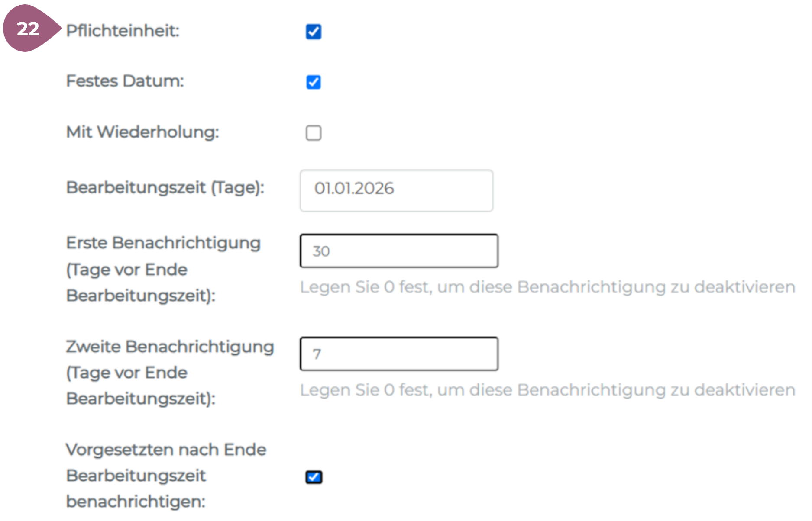This screenshot has height=521, width=812.
Task: Enable the Mit Wiederholung checkbox
Action: click(314, 133)
